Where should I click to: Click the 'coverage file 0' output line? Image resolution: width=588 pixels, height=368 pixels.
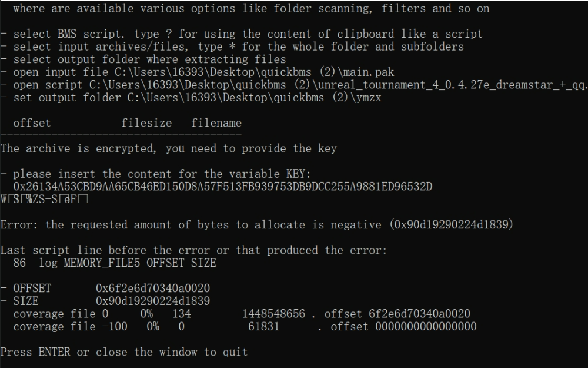click(241, 314)
